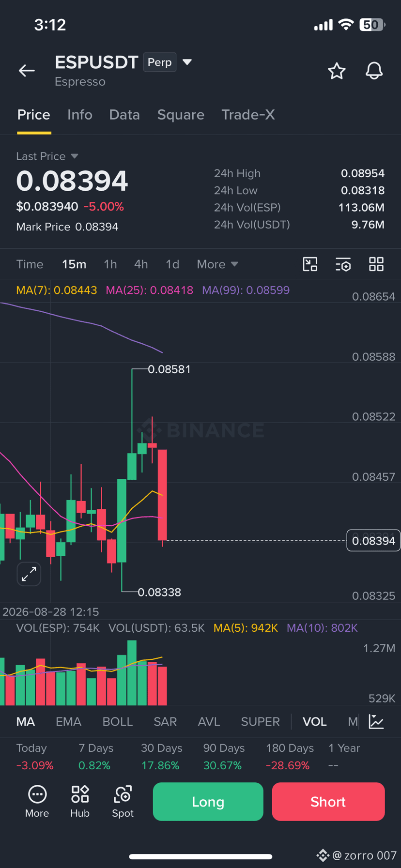Expand chart to fullscreen
Viewport: 401px width, 868px height.
(29, 574)
